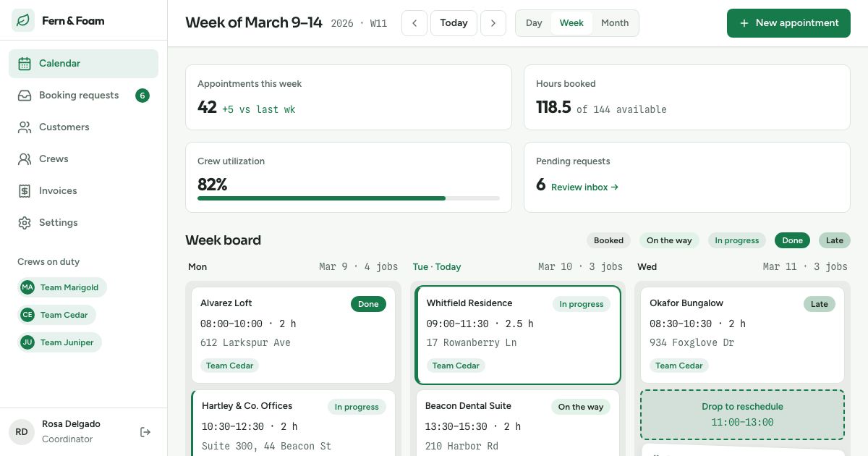
Task: Click the Done badge on Alvarez Loft
Action: [368, 305]
